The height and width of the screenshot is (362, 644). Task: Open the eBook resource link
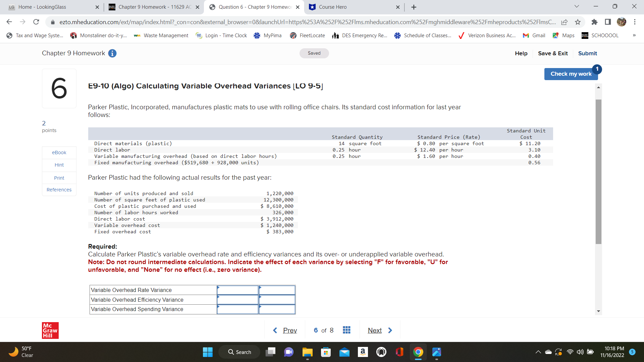[59, 152]
